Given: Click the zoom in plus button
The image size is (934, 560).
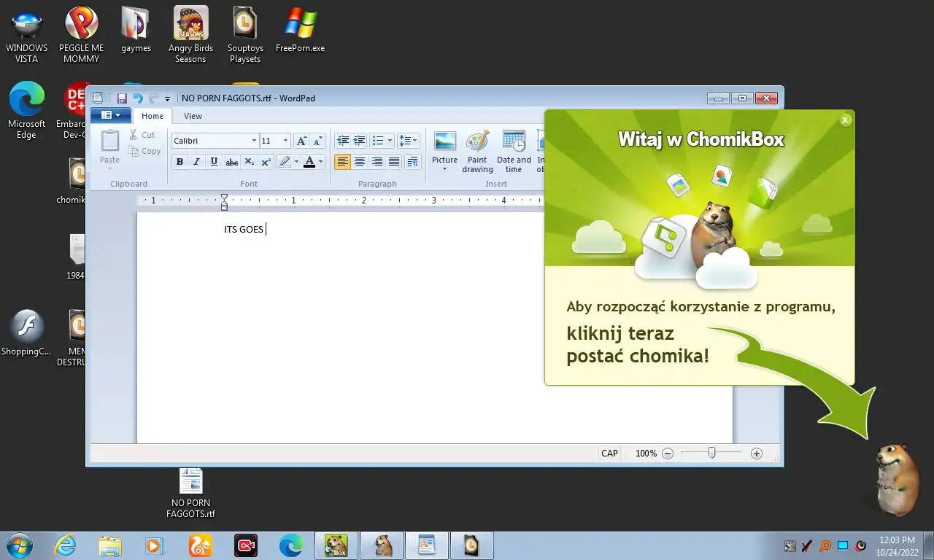Looking at the screenshot, I should pos(757,454).
